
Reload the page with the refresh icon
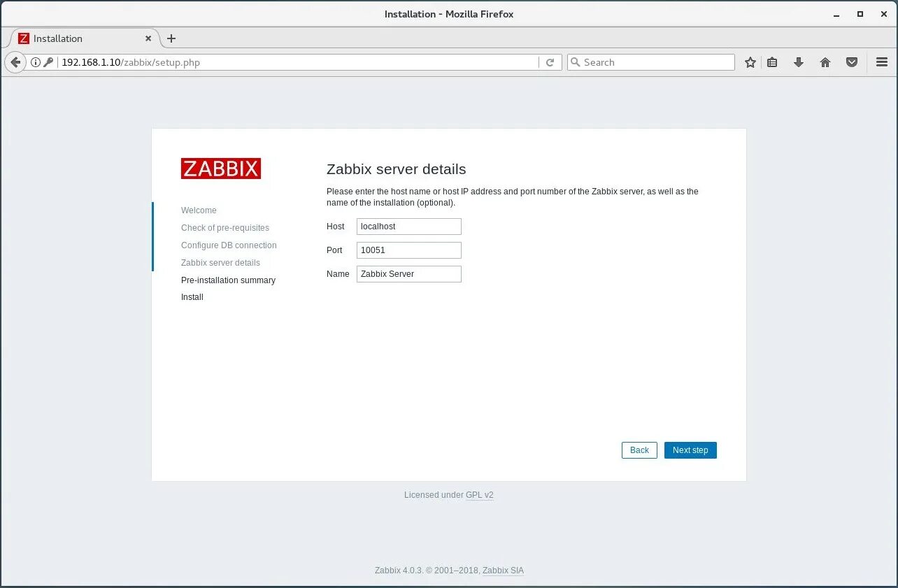pyautogui.click(x=550, y=62)
